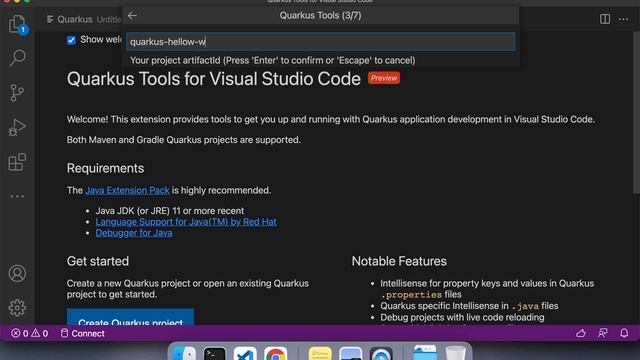The height and width of the screenshot is (360, 640).
Task: Click the Create Quarkus project button
Action: pos(131,318)
